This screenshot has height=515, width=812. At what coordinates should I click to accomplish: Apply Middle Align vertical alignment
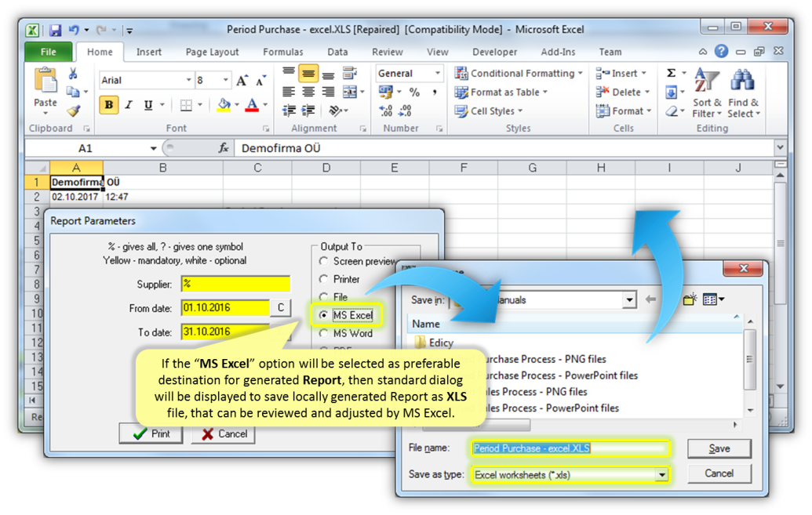click(308, 74)
